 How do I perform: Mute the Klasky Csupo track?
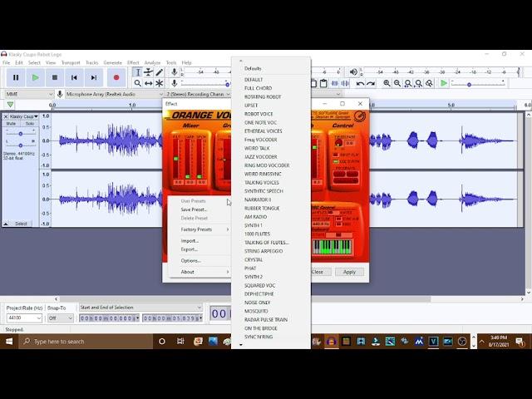[x=11, y=124]
